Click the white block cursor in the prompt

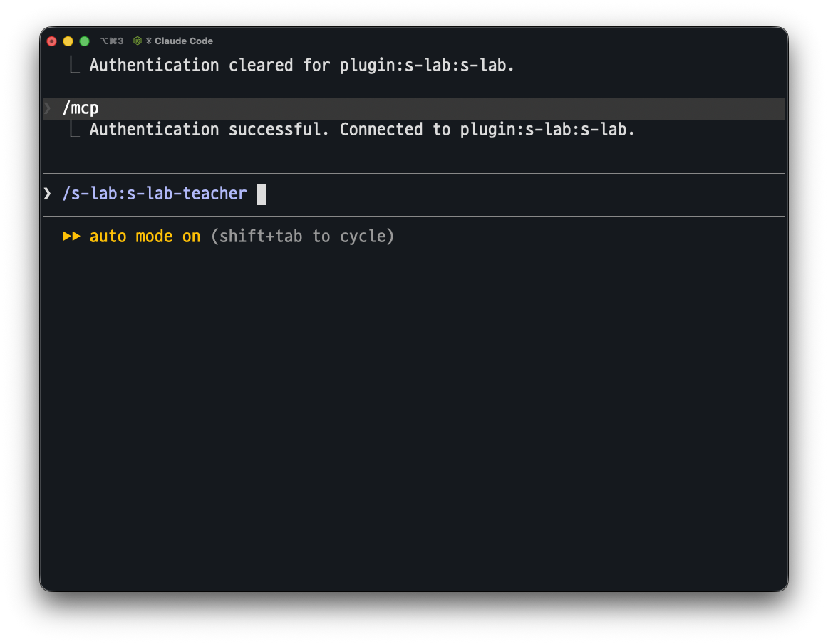[x=261, y=194]
